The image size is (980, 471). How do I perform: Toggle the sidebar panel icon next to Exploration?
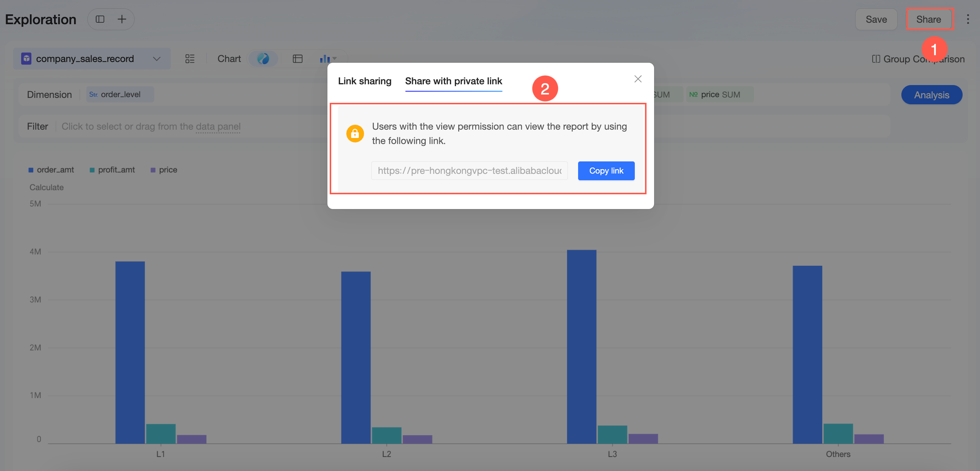pos(100,19)
